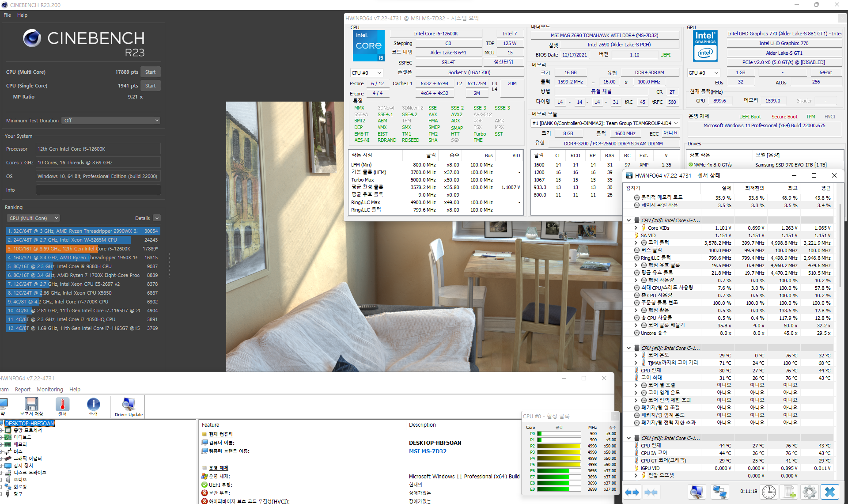Click the reset clock icon in sensor window
The image size is (848, 504).
coord(768,492)
